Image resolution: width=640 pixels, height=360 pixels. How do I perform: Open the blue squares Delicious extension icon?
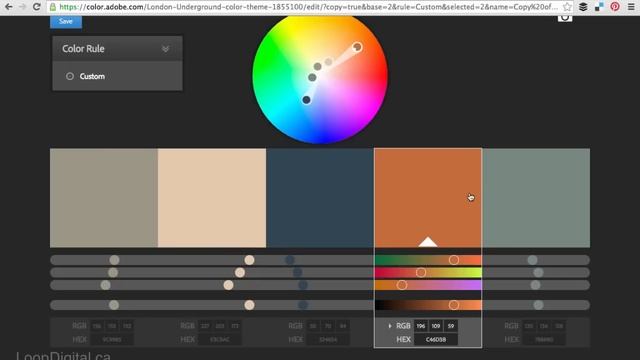599,7
